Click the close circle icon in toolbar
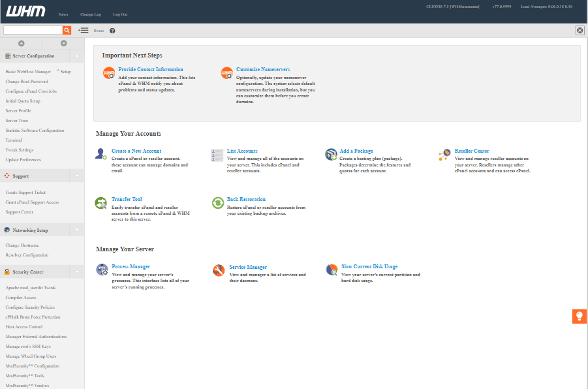 [x=580, y=31]
